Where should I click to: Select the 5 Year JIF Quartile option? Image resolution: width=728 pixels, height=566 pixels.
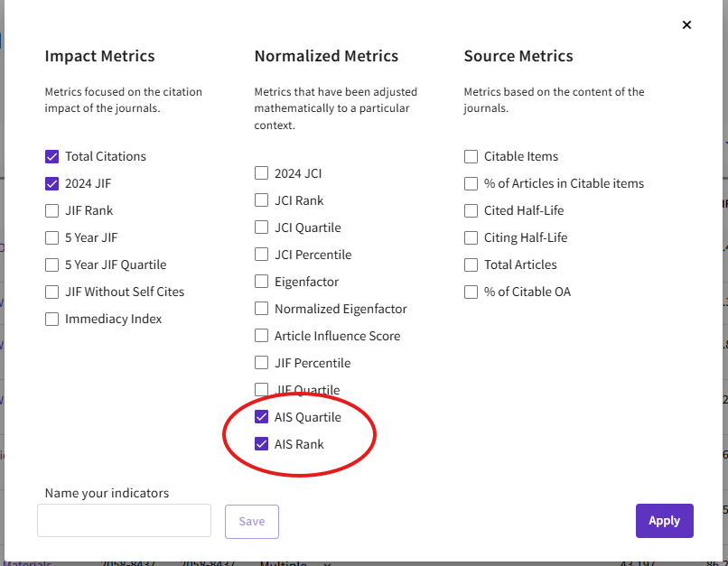pos(52,264)
